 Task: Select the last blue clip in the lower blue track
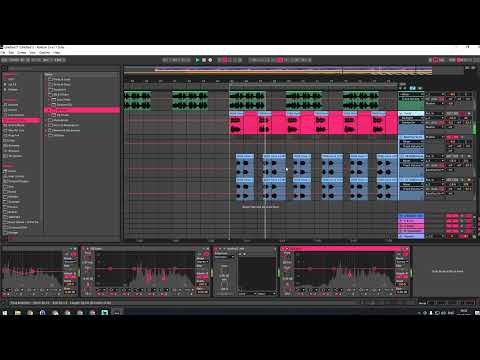387,189
